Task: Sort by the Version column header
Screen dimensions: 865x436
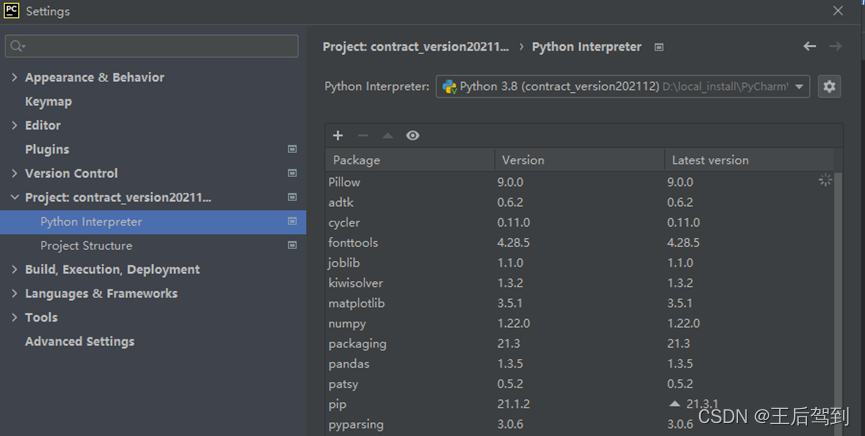Action: (x=580, y=160)
